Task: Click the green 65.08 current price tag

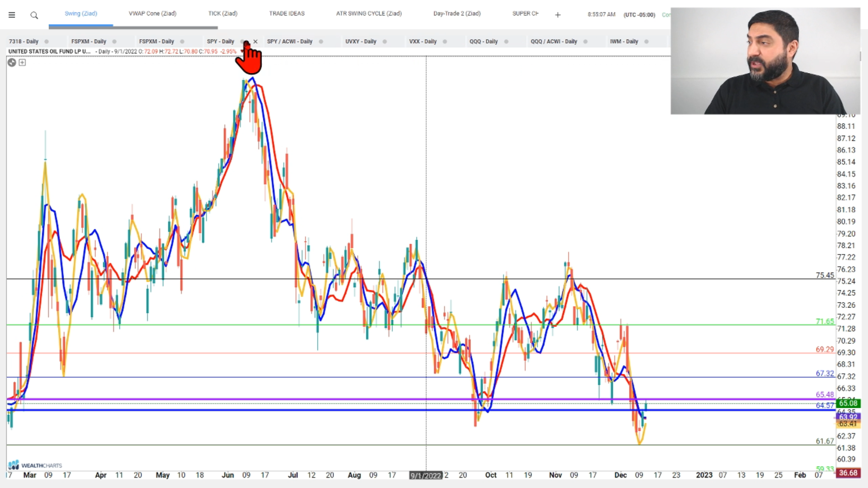Action: coord(848,403)
